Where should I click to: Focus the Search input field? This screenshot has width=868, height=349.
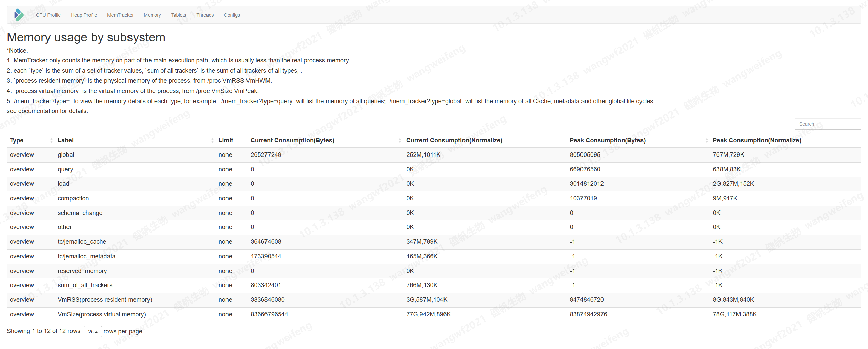click(x=827, y=124)
